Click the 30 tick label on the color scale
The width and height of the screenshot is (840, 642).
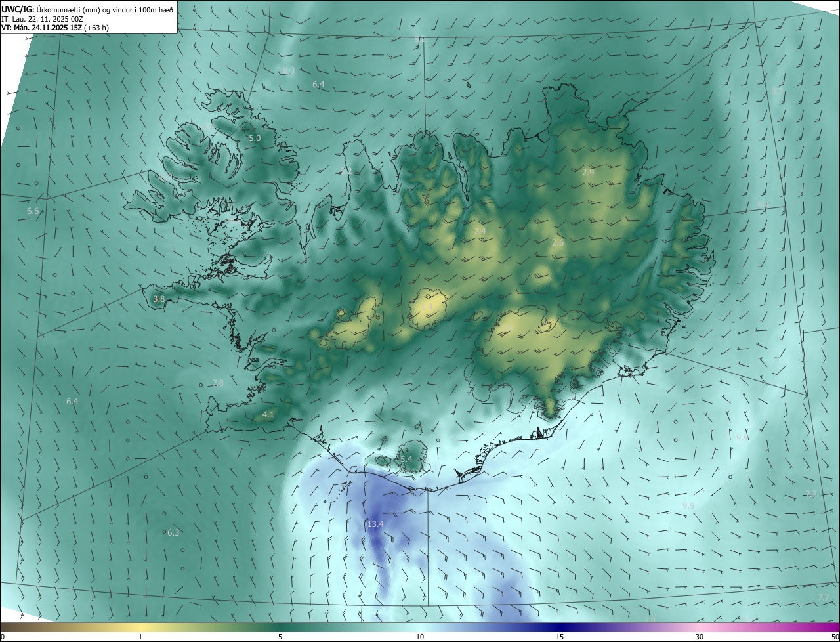click(x=700, y=637)
